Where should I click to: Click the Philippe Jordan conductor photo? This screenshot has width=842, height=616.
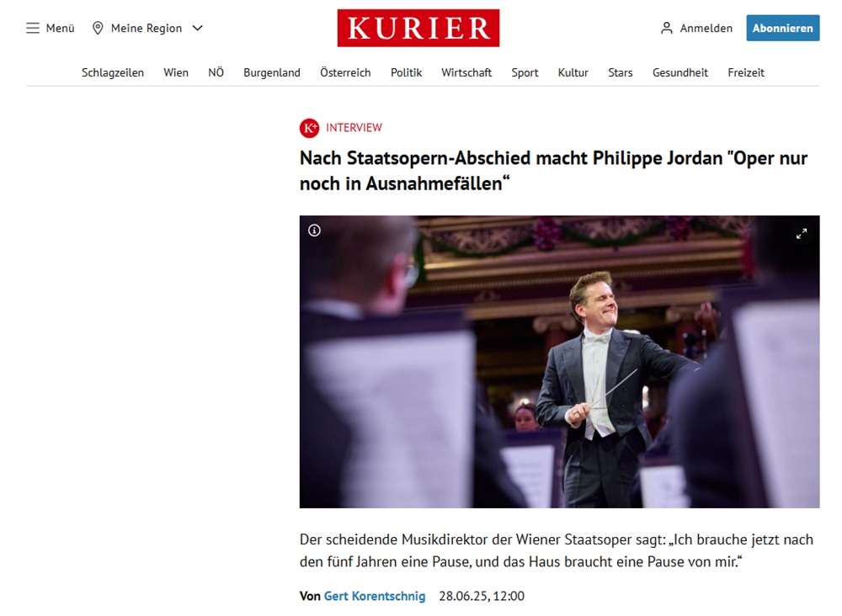560,362
